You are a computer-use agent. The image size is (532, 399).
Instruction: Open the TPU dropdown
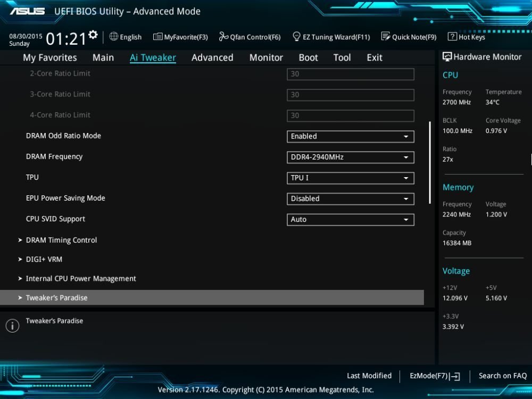coord(351,178)
